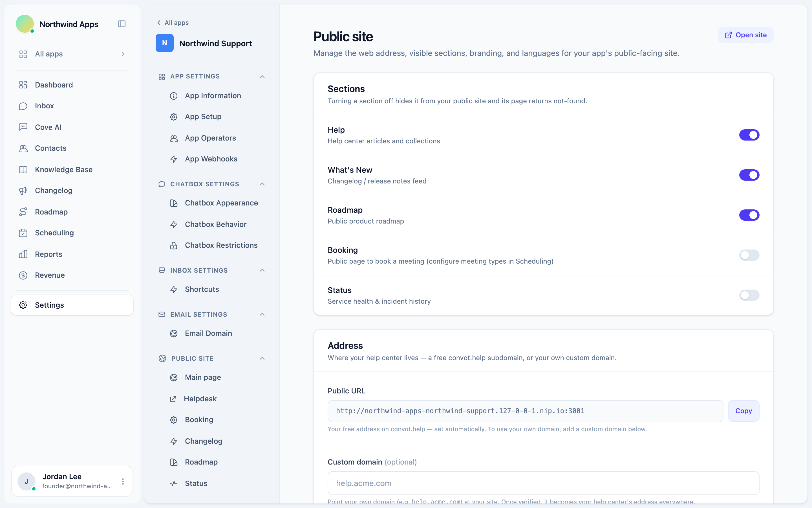Click the Contacts people icon

tap(23, 148)
